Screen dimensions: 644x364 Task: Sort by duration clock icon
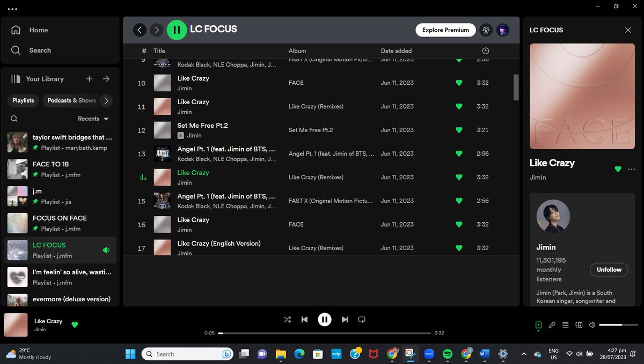coord(485,51)
